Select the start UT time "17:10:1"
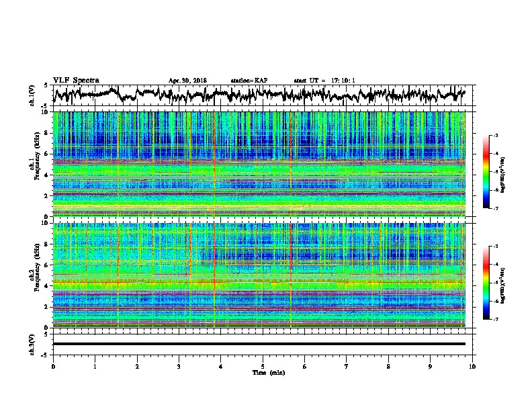532x411 pixels. coord(343,81)
